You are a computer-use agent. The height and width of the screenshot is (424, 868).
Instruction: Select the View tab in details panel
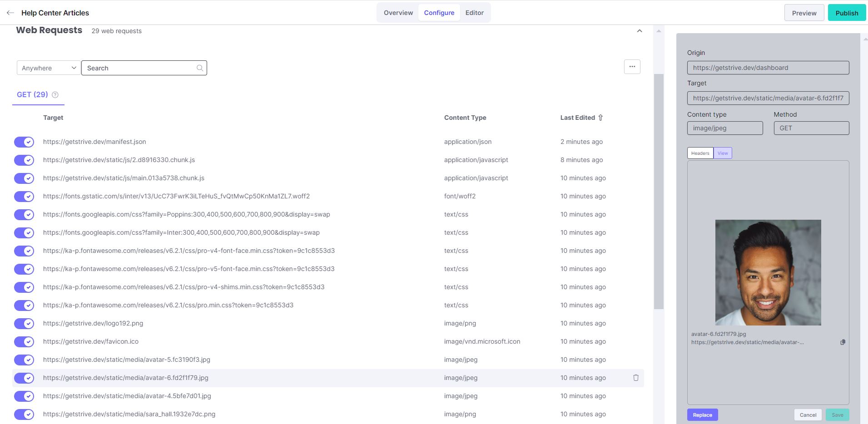point(723,153)
